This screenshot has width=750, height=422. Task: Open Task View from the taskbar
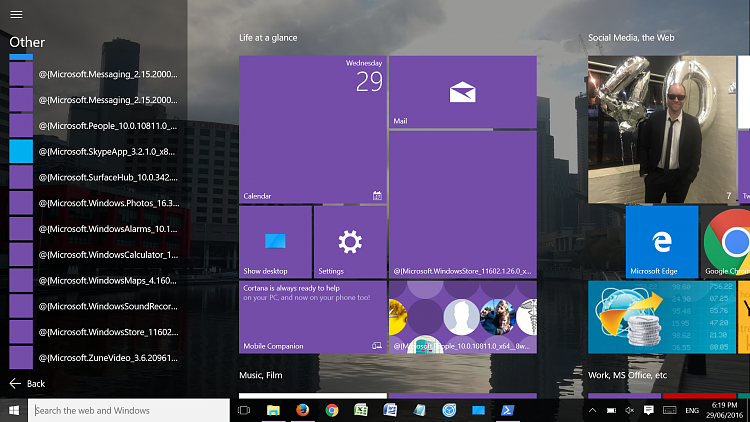click(x=244, y=410)
